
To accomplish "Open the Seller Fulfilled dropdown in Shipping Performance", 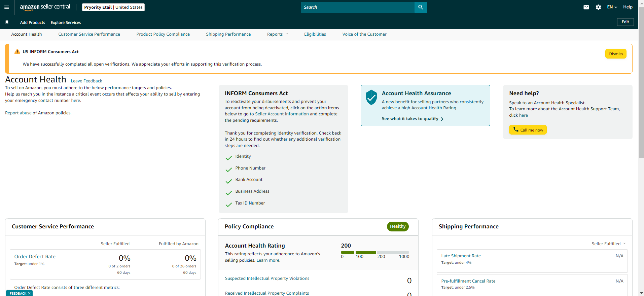I will [x=609, y=244].
